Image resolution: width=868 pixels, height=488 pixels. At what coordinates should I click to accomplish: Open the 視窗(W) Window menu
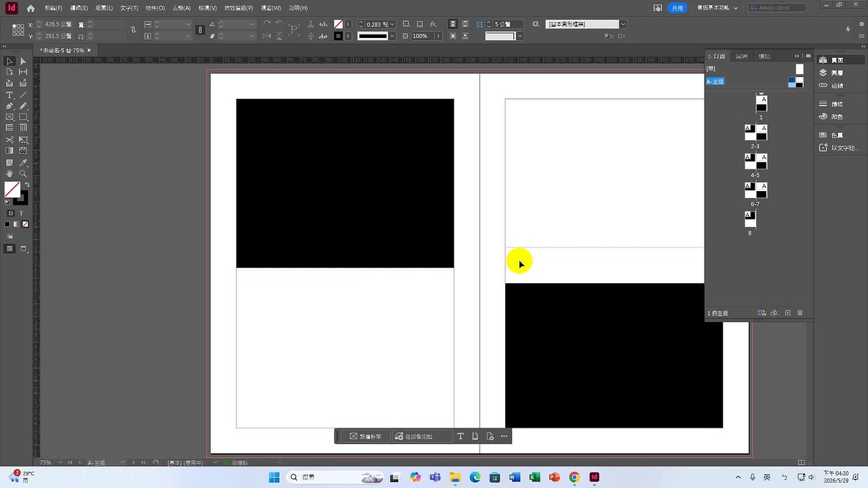point(271,8)
